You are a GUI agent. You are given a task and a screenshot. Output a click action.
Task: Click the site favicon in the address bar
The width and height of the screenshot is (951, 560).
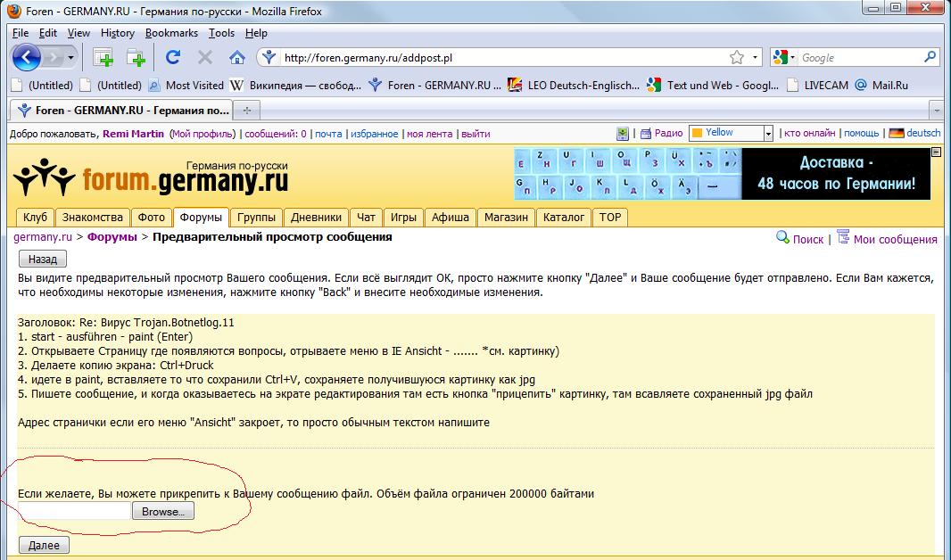pos(269,58)
